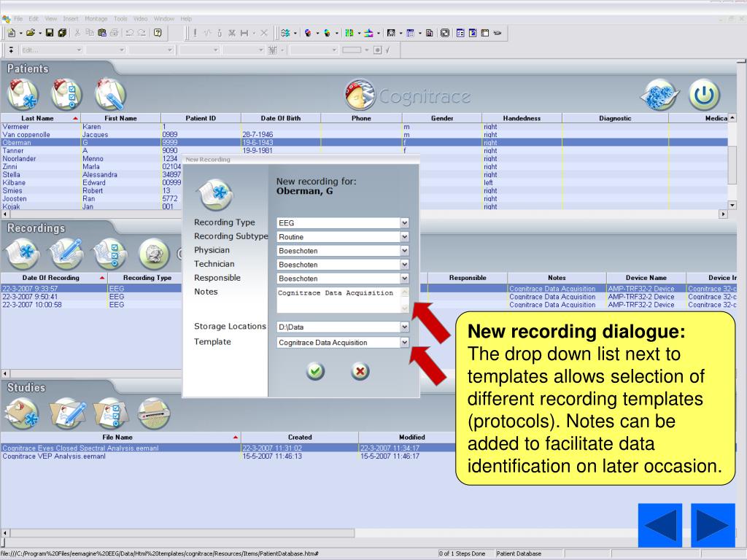The height and width of the screenshot is (560, 747).
Task: Click the crumpled paper delete recording icon
Action: [x=154, y=254]
